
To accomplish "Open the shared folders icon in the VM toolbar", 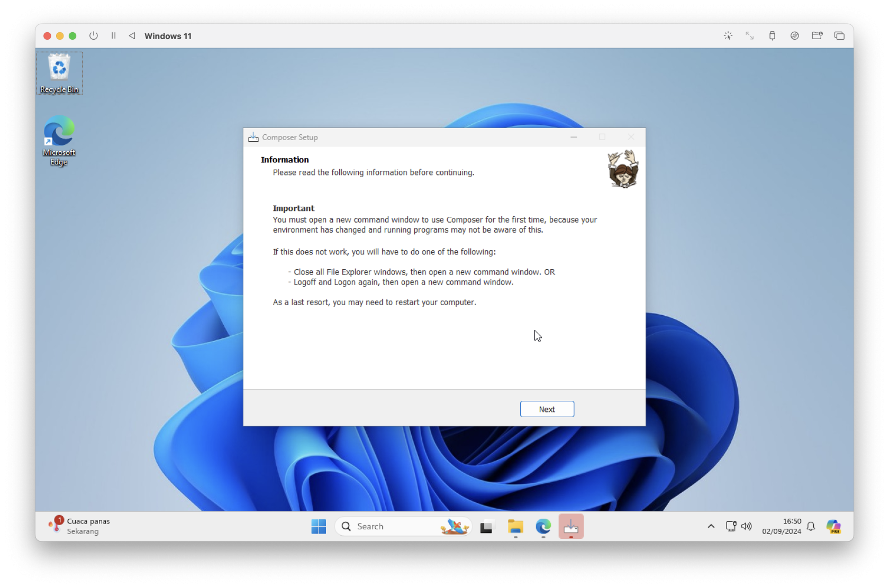I will (817, 36).
